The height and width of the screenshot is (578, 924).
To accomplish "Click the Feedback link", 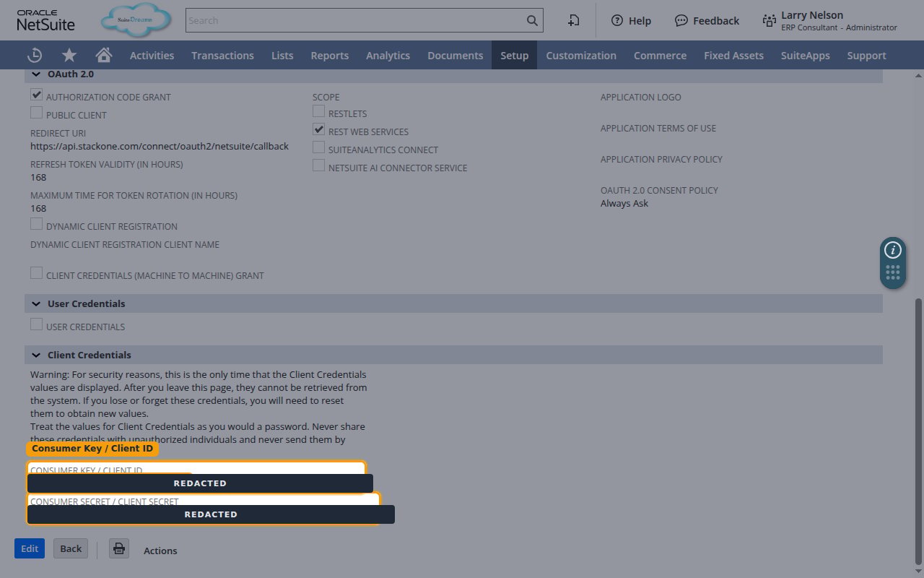I will (715, 20).
